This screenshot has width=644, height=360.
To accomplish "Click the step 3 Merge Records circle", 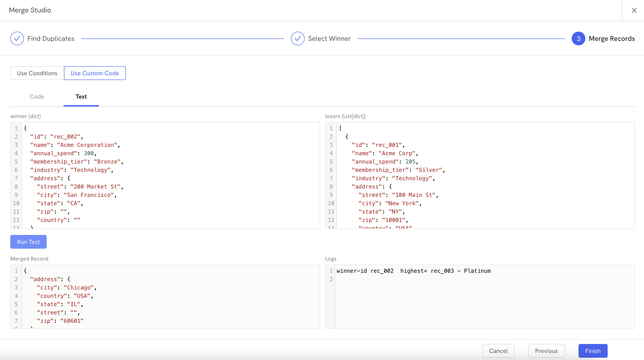I will [578, 38].
